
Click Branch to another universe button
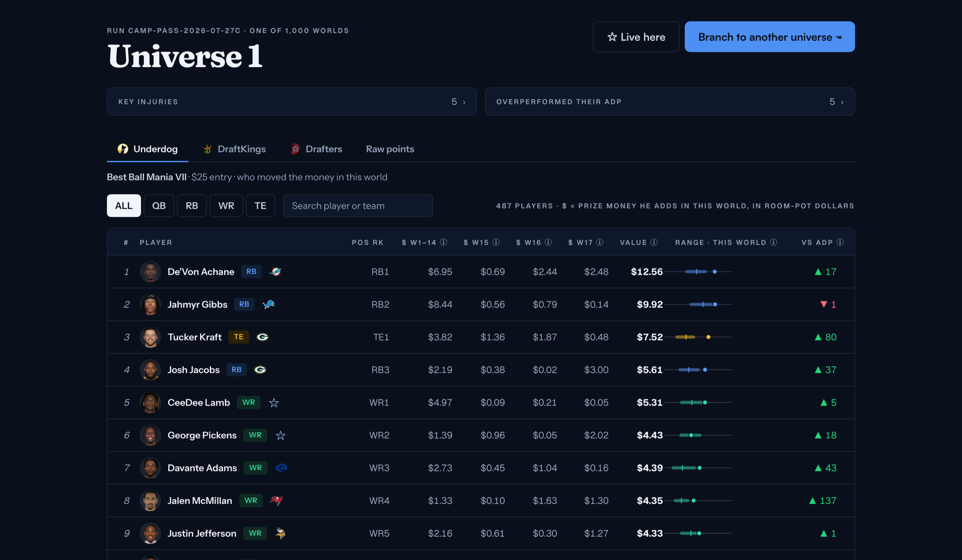(x=770, y=37)
